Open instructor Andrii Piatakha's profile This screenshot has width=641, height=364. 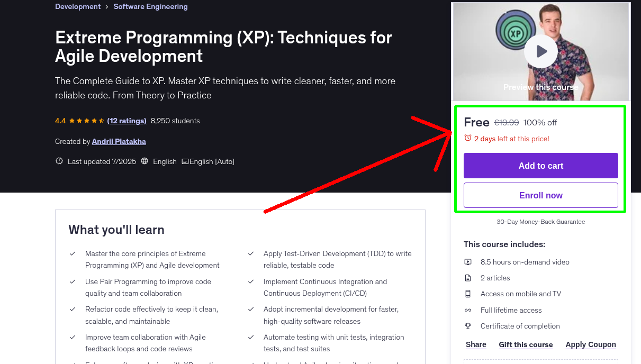(x=118, y=141)
